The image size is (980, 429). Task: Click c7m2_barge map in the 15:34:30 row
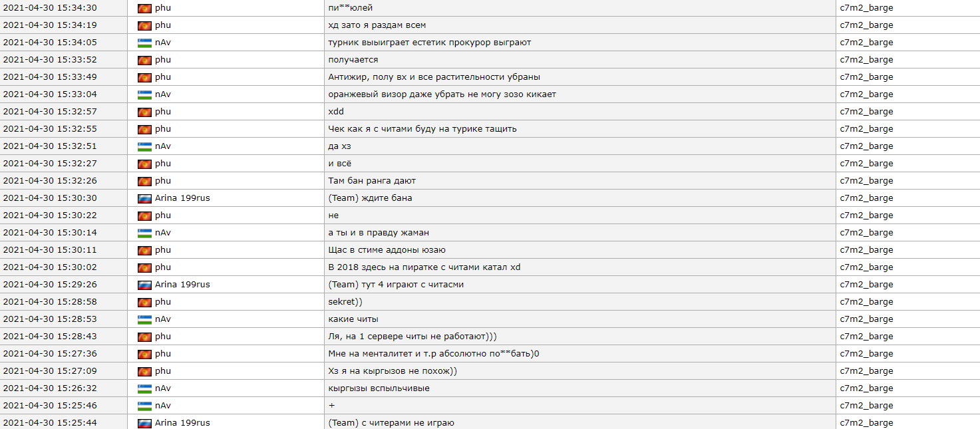pos(866,8)
